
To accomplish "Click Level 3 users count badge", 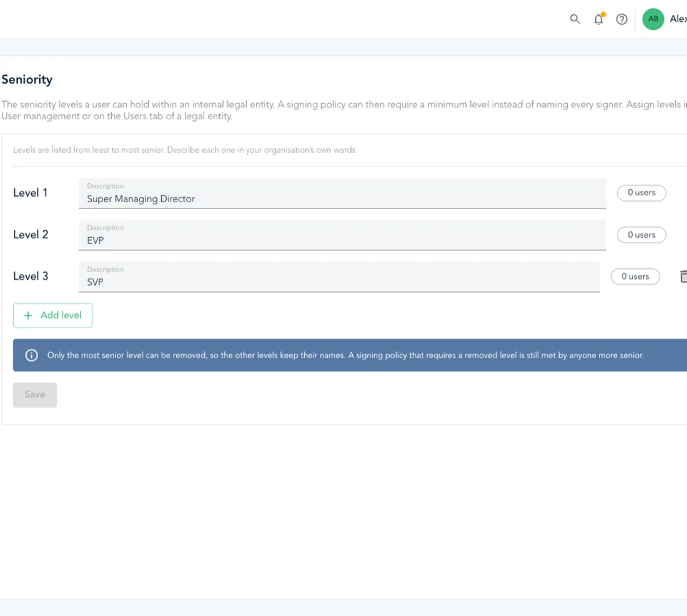I will (635, 276).
